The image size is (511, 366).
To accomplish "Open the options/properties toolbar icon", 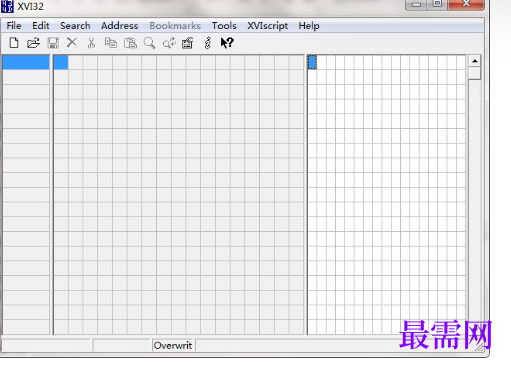I will pos(188,43).
